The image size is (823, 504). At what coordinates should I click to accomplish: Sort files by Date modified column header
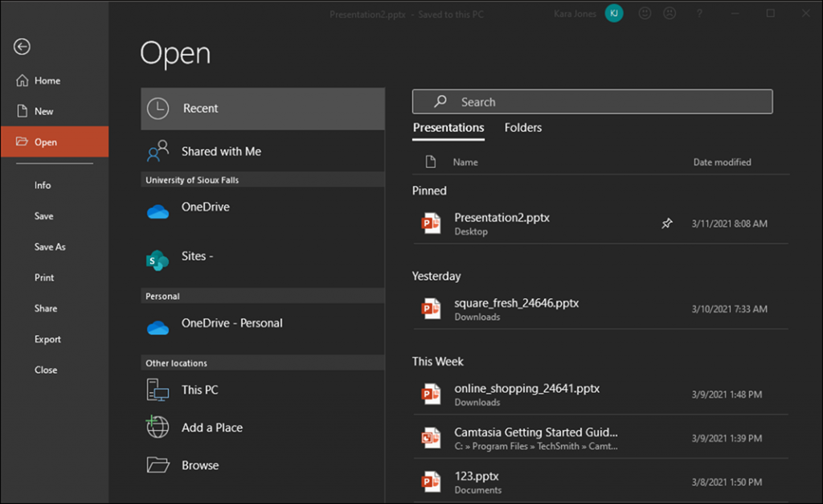pos(722,162)
